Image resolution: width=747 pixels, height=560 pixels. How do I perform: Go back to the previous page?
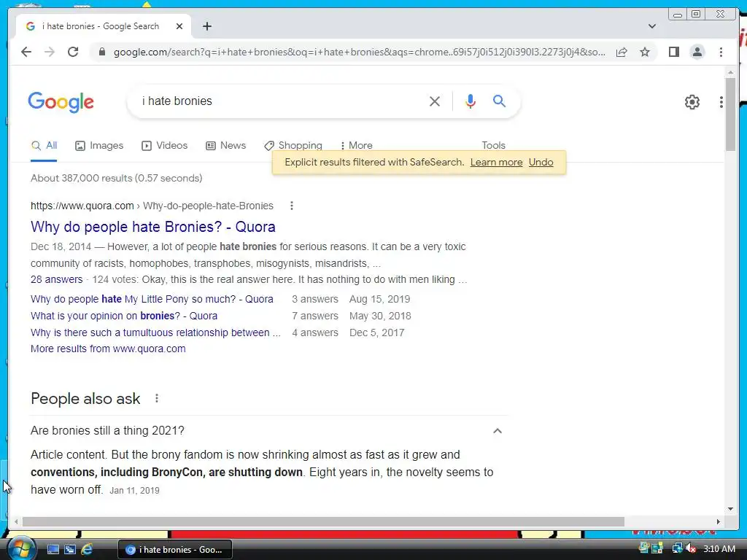(x=26, y=52)
